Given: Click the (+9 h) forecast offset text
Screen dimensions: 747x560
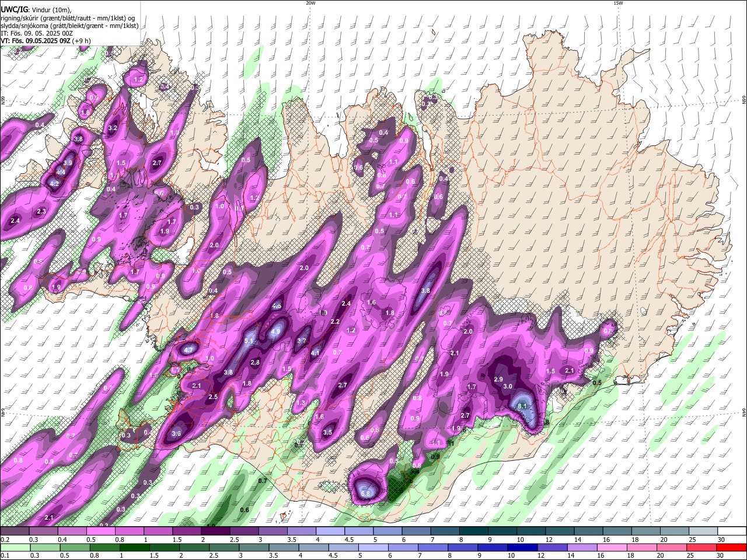Looking at the screenshot, I should pyautogui.click(x=82, y=41).
